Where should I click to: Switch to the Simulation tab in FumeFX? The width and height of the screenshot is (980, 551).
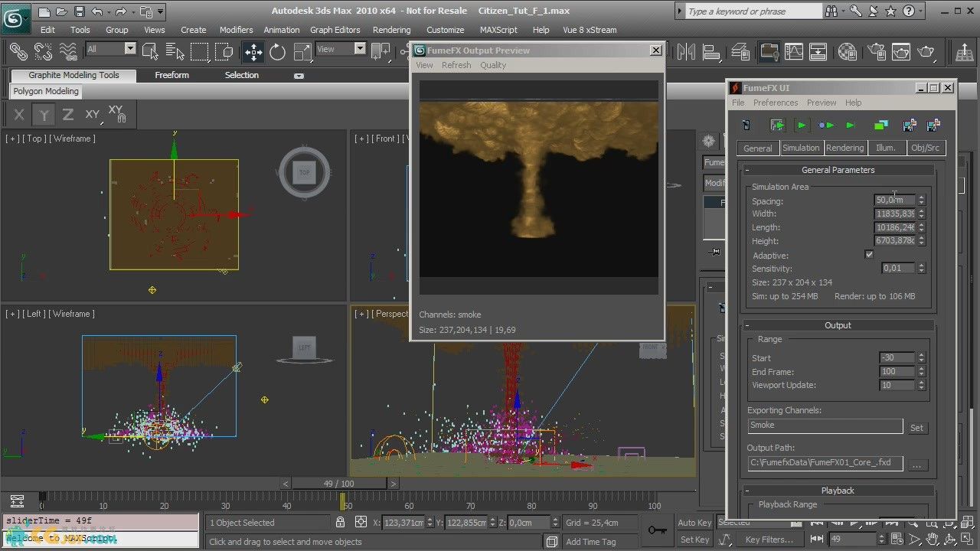pyautogui.click(x=801, y=148)
